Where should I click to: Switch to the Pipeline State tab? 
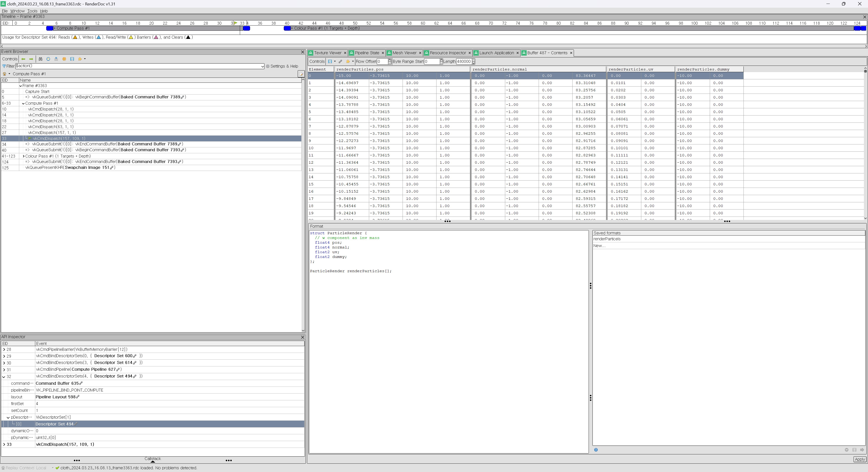[x=367, y=53]
